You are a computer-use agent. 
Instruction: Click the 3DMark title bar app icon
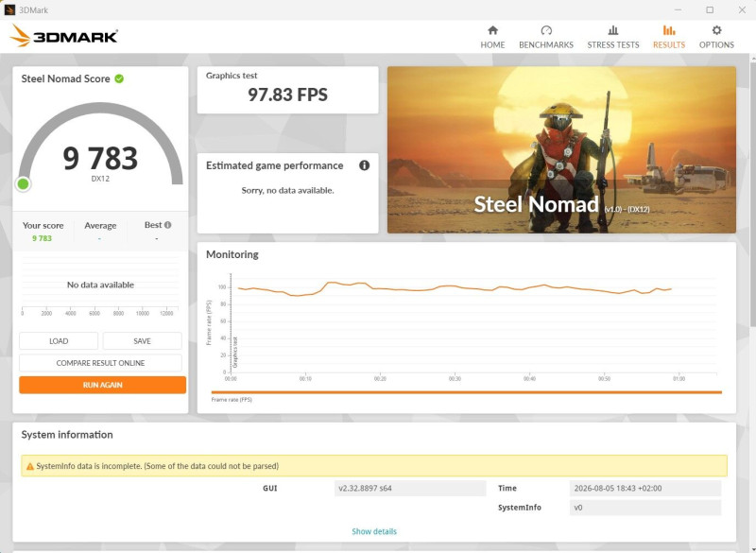point(9,9)
